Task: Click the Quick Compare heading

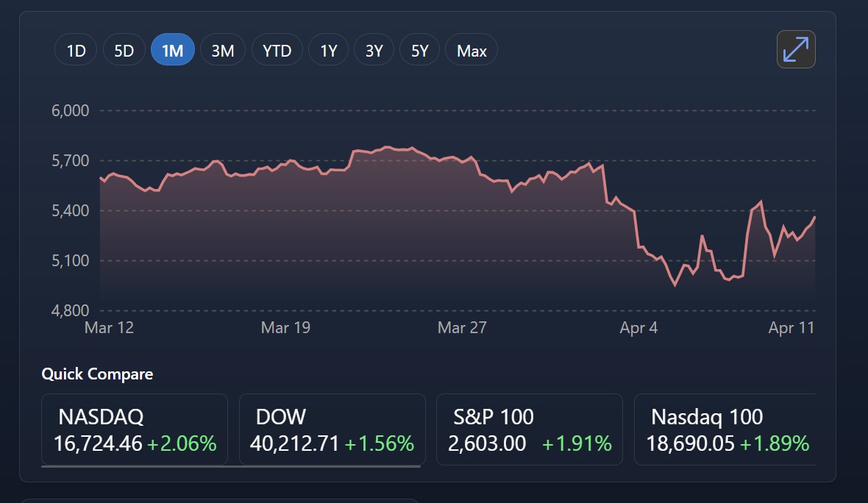Action: click(98, 374)
